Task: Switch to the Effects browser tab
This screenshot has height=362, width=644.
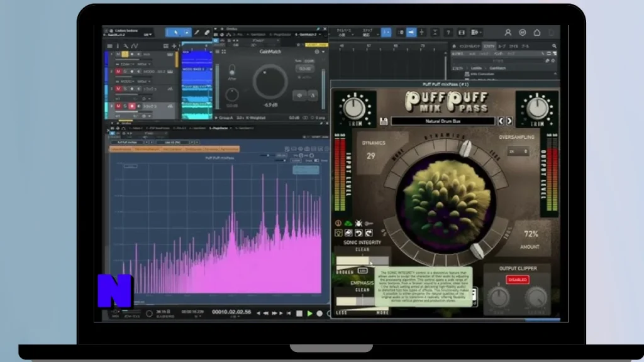Action: click(x=489, y=47)
